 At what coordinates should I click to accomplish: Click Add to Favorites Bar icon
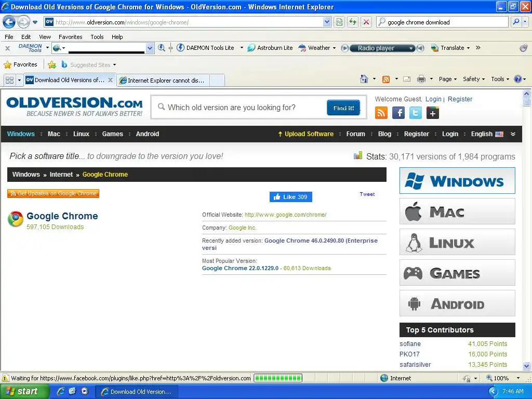tap(52, 64)
